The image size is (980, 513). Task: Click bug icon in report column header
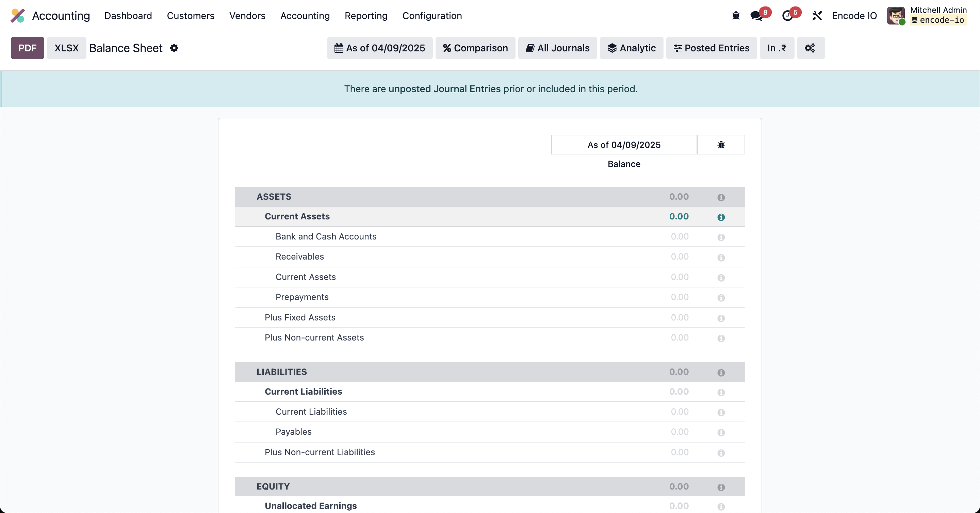tap(721, 145)
